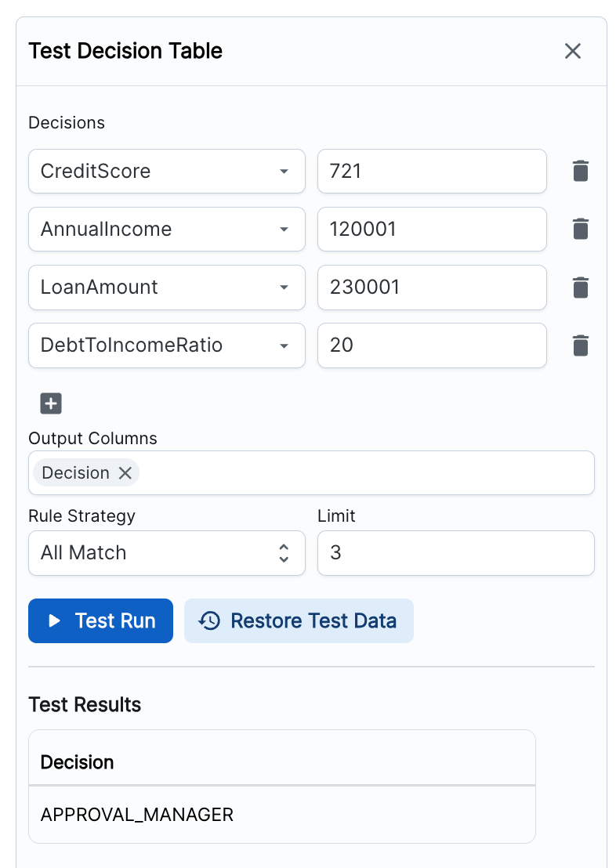Viewport: 616px width, 868px height.
Task: Dismiss the Test Decision Table dialog
Action: [x=573, y=51]
